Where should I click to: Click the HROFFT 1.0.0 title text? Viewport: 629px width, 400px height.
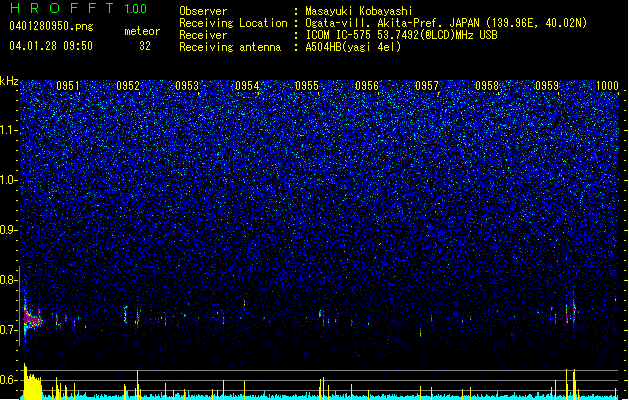point(79,8)
